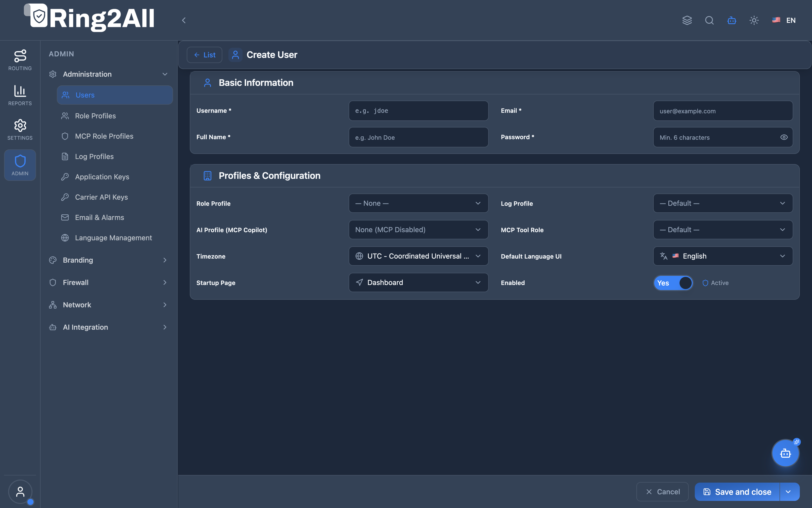Open the Settings gear section
The width and height of the screenshot is (812, 508).
click(x=20, y=130)
